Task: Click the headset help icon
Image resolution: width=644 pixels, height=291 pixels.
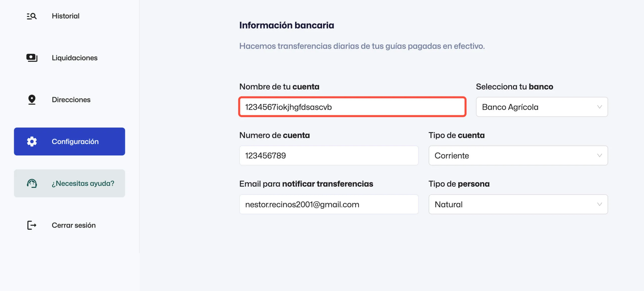Action: [x=32, y=183]
